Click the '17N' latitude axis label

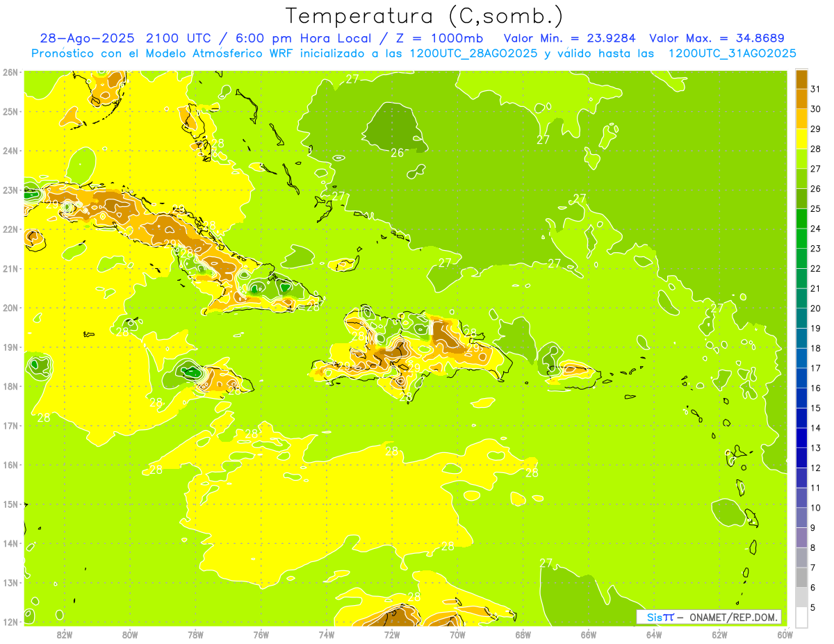pos(10,426)
